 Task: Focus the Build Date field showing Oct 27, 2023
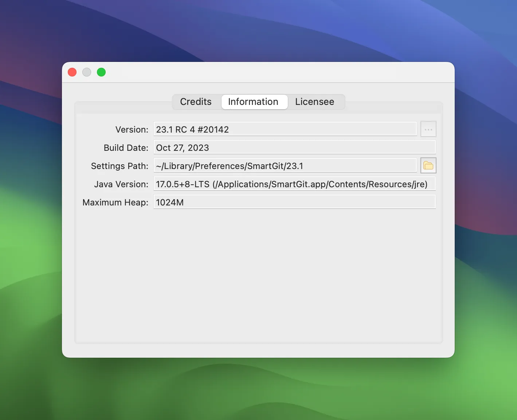(294, 148)
